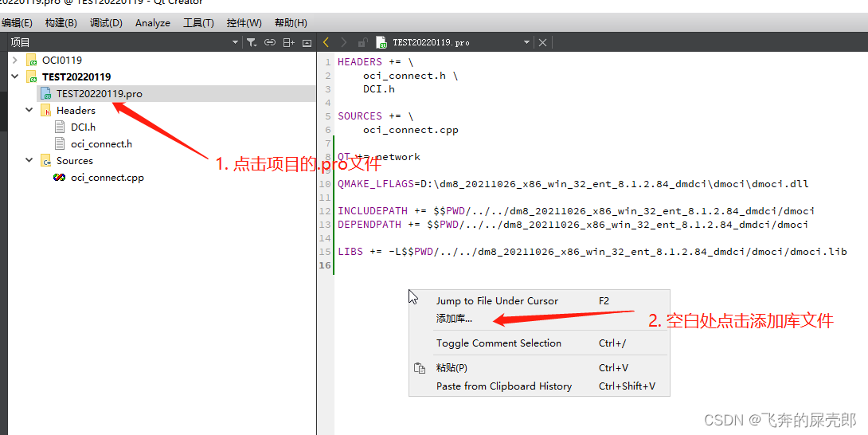
Task: Open oci_connect.h in the tree
Action: click(x=101, y=143)
